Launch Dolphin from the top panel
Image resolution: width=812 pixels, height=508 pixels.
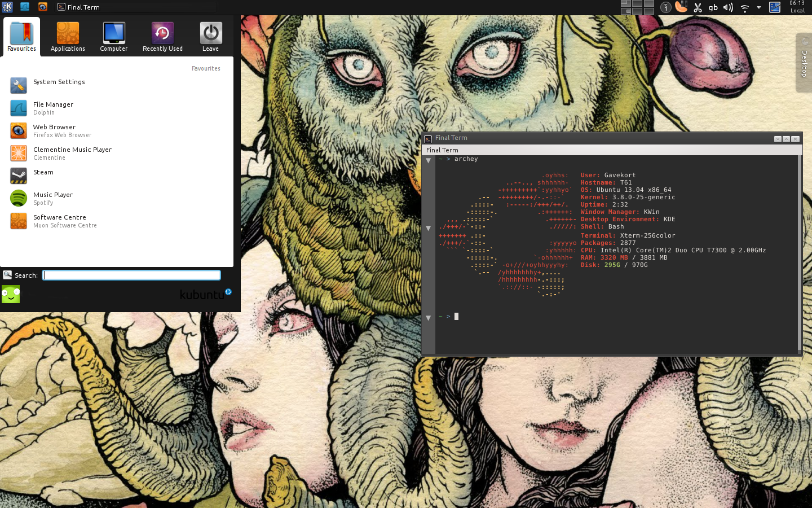click(x=25, y=7)
